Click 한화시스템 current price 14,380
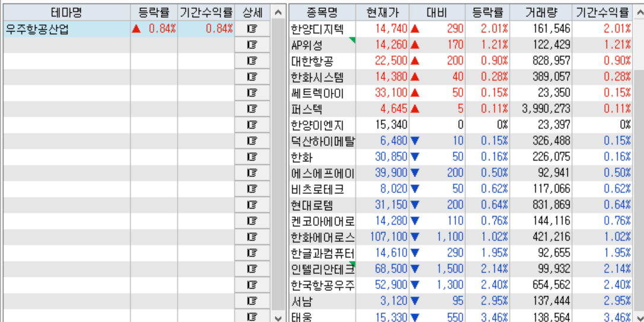 point(391,76)
